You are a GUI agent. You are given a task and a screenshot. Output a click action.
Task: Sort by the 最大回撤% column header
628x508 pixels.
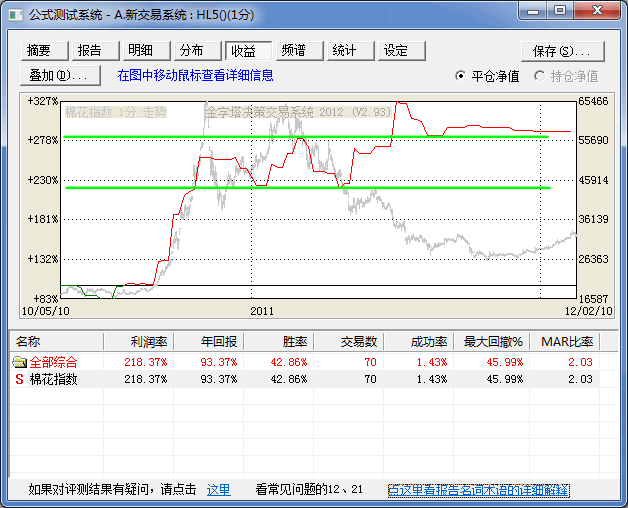pos(492,342)
